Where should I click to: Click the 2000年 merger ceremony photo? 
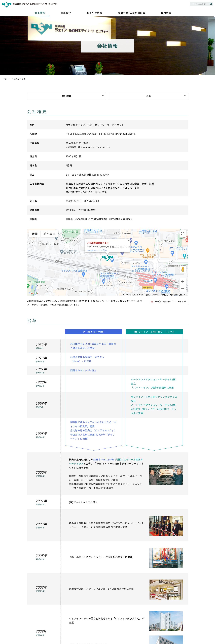coord(166,475)
